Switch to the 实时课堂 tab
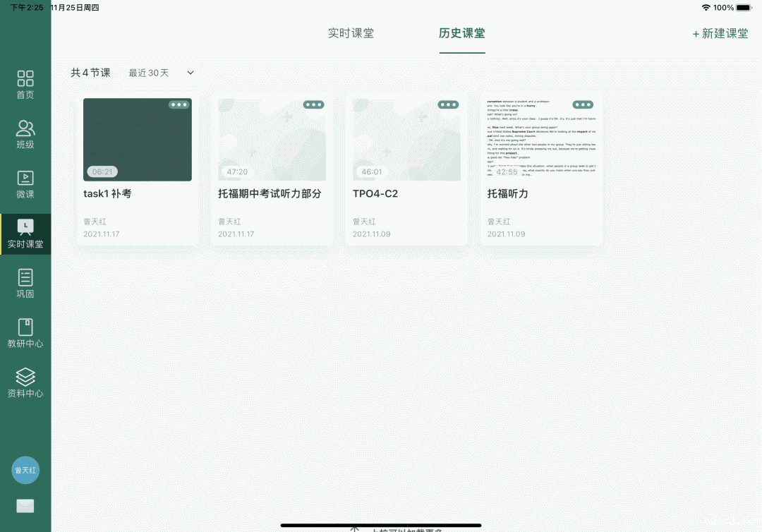This screenshot has width=762, height=532. pyautogui.click(x=351, y=33)
